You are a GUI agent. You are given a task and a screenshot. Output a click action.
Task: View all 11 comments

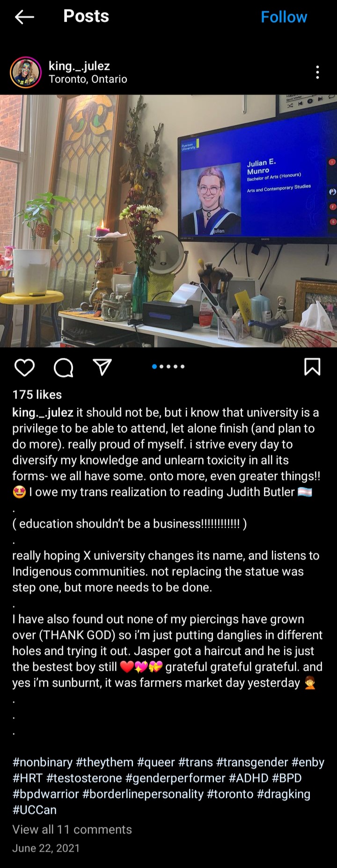[72, 830]
